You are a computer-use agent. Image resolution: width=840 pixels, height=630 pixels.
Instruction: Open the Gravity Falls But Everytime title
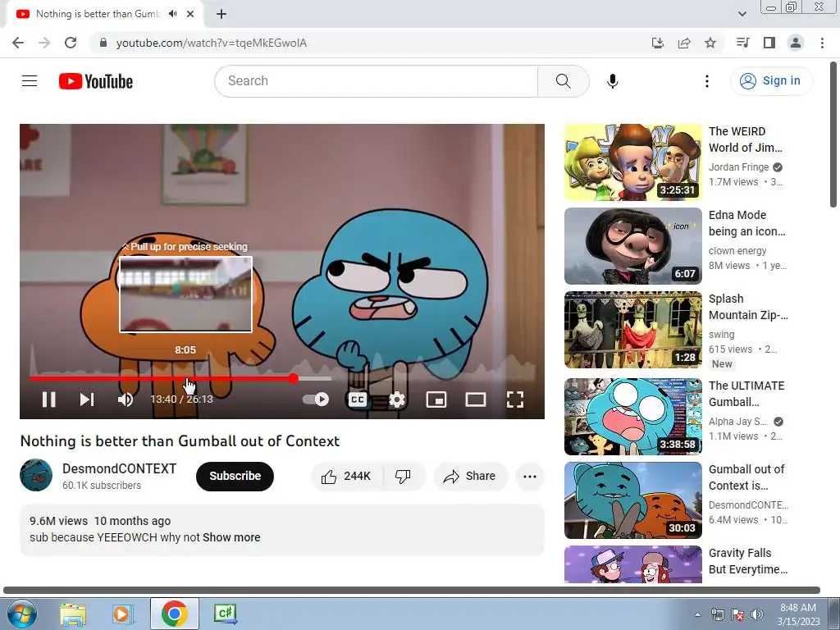pyautogui.click(x=748, y=561)
